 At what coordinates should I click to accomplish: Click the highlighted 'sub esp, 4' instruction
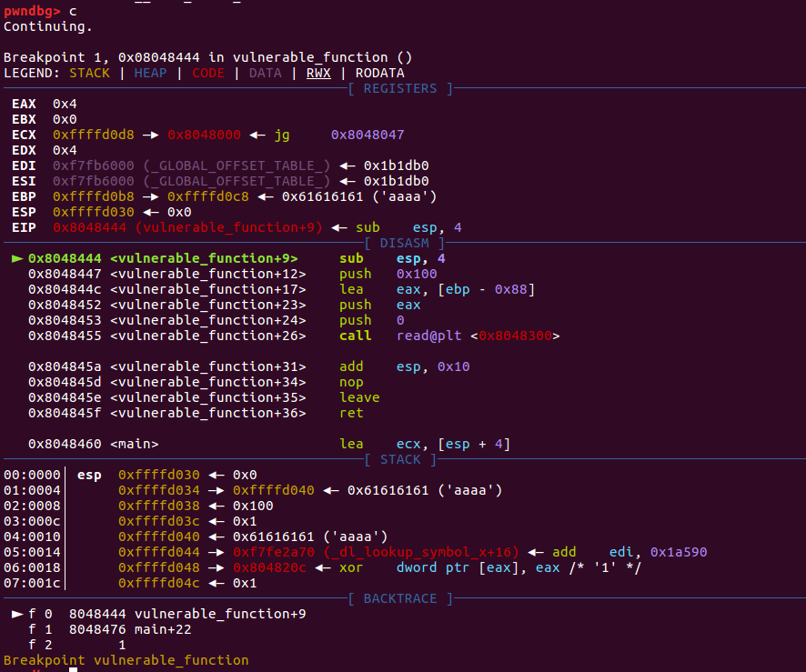click(x=392, y=258)
